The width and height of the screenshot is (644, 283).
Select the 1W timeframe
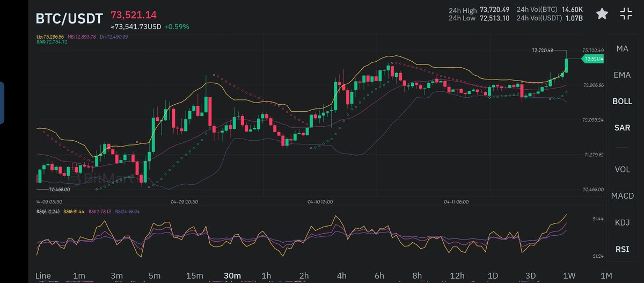click(569, 275)
